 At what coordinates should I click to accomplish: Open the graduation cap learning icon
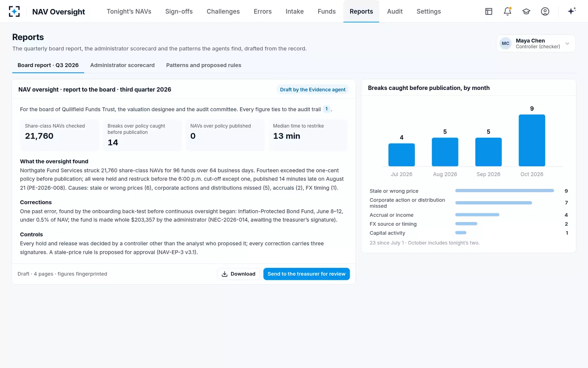coord(526,11)
